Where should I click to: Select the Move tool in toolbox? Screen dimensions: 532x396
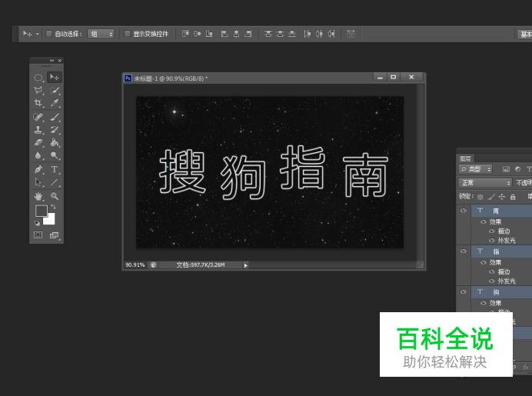[x=55, y=78]
